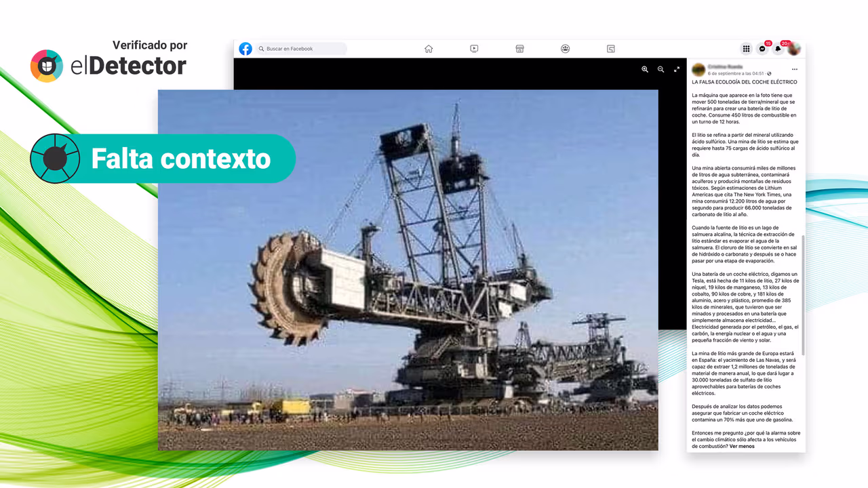
Task: Open the notifications bell icon
Action: [778, 49]
